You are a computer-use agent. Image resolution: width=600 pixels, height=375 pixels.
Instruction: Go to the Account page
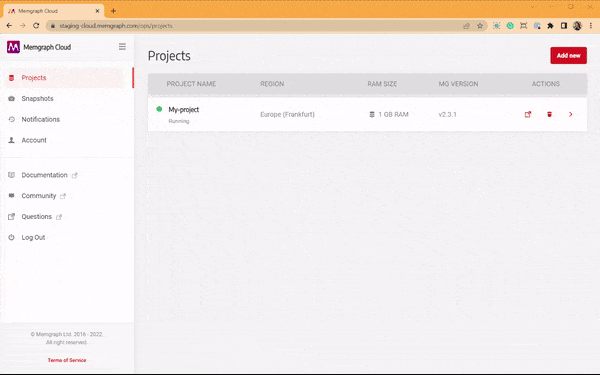coord(34,140)
